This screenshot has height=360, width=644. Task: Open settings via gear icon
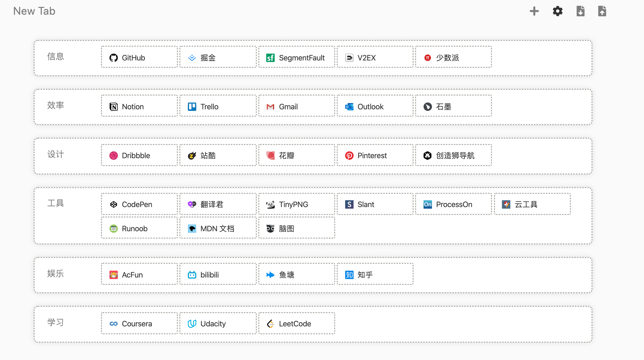coord(557,11)
